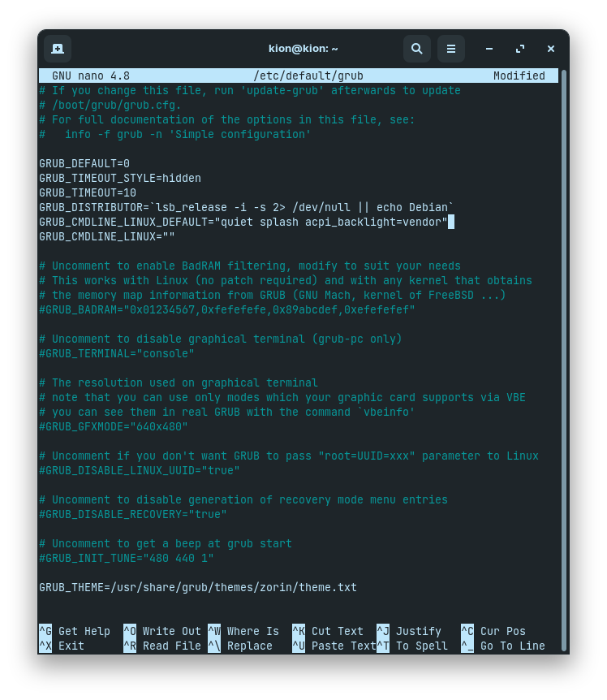Click the GRUB_CMDLINE_LINUX_DEFAULT line
Image resolution: width=607 pixels, height=700 pixels.
coord(243,223)
